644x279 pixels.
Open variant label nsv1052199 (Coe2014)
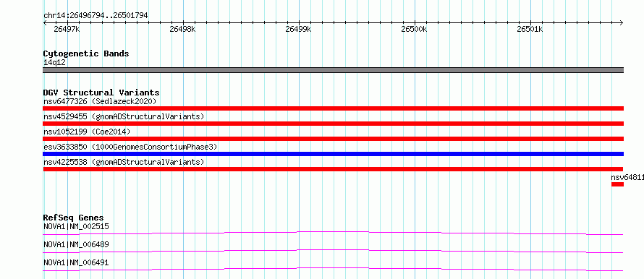(x=87, y=132)
